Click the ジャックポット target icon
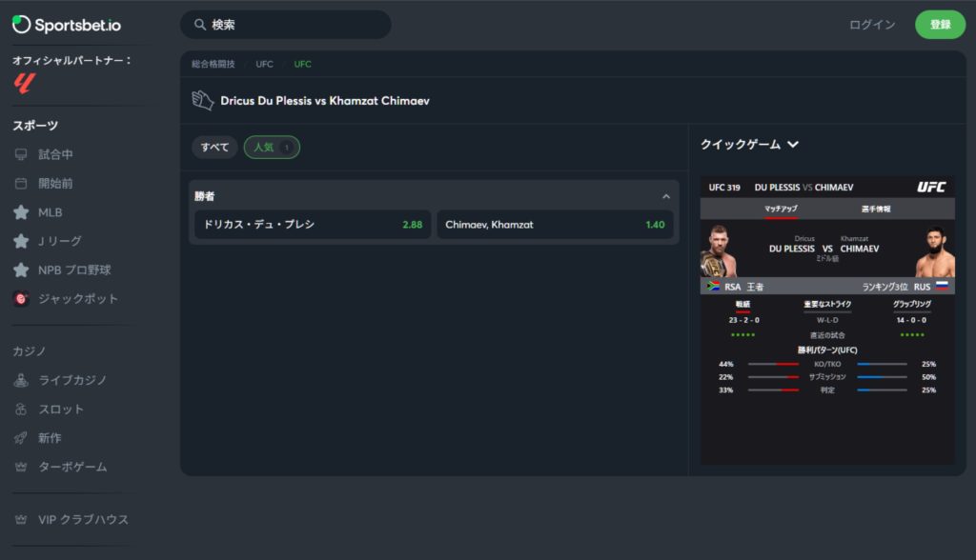This screenshot has width=976, height=560. pyautogui.click(x=21, y=299)
